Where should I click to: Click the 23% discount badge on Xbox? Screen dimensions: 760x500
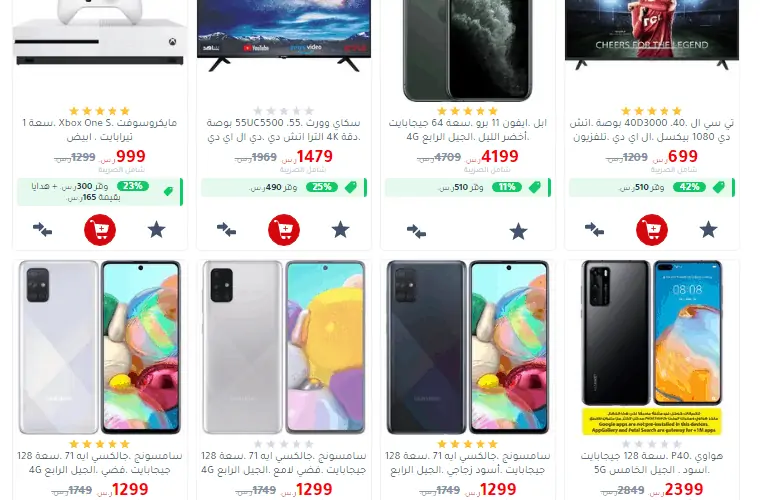[x=133, y=186]
